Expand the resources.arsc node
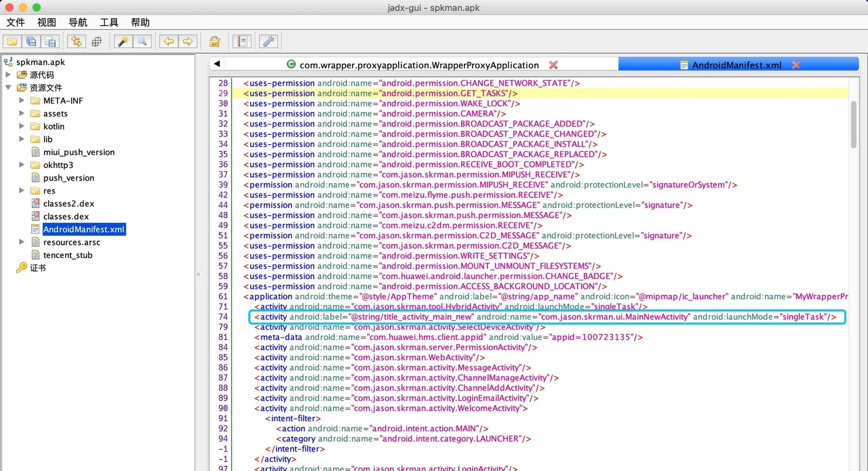This screenshot has width=868, height=471. tap(22, 242)
